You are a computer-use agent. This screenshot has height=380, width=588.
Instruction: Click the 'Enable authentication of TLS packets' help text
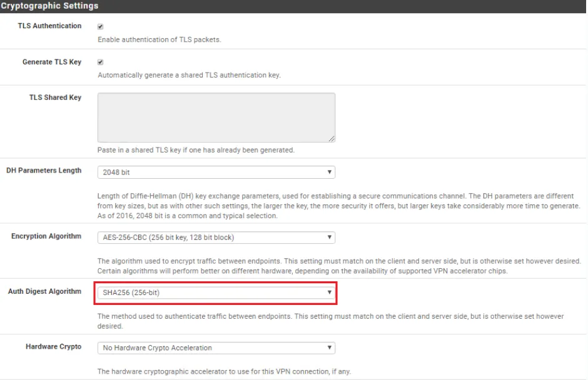coord(160,40)
